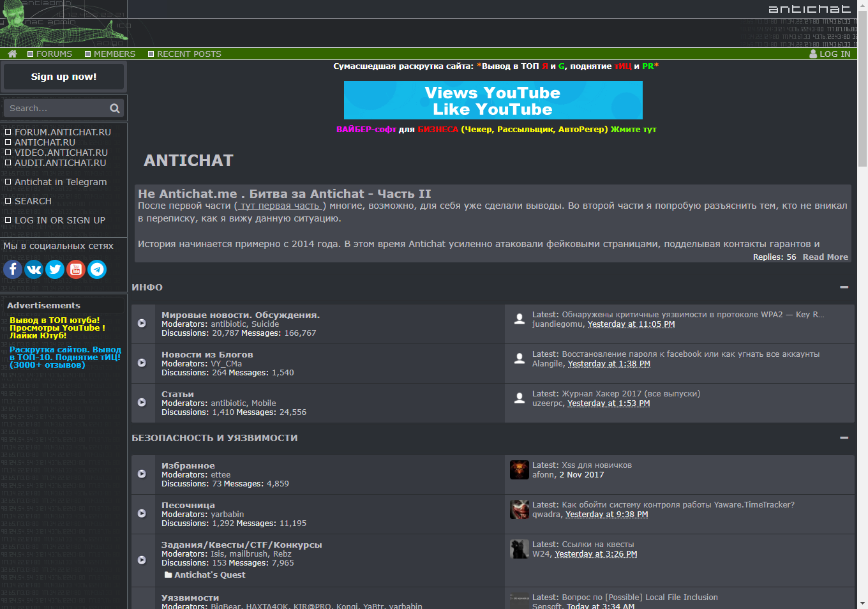
Task: Collapse the БЕЗОПАСНОСТЬ И УЯЗВИМОСТИ category
Action: coord(844,438)
